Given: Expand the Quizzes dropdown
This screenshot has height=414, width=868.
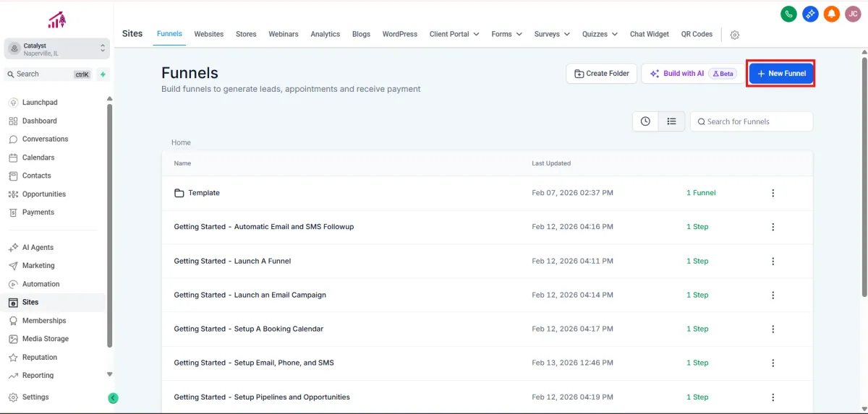Looking at the screenshot, I should [600, 34].
